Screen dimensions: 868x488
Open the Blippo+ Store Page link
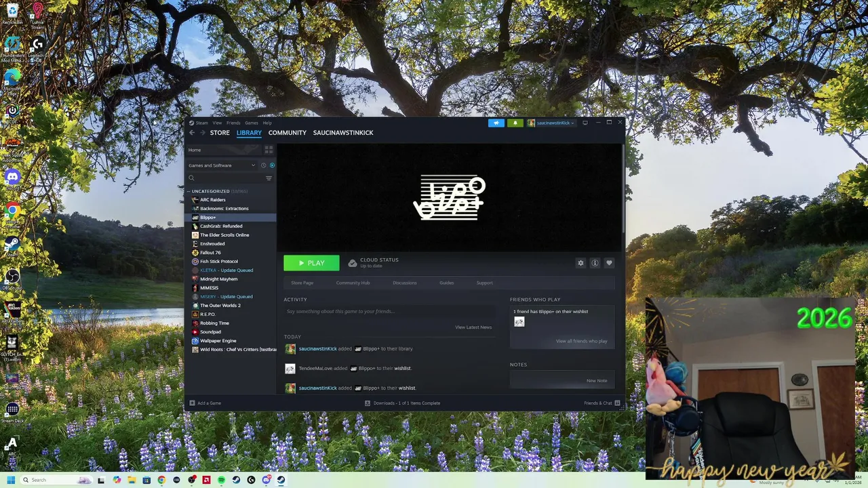click(302, 283)
